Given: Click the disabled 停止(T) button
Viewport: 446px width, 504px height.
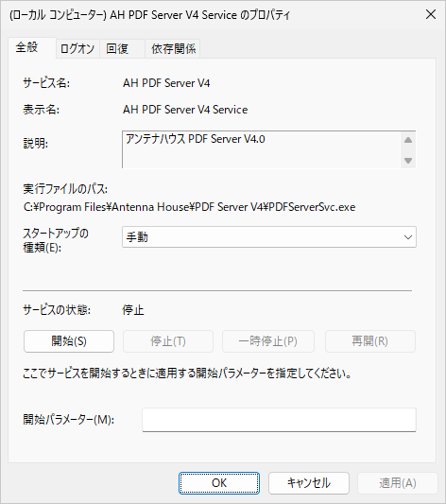Looking at the screenshot, I should point(168,341).
